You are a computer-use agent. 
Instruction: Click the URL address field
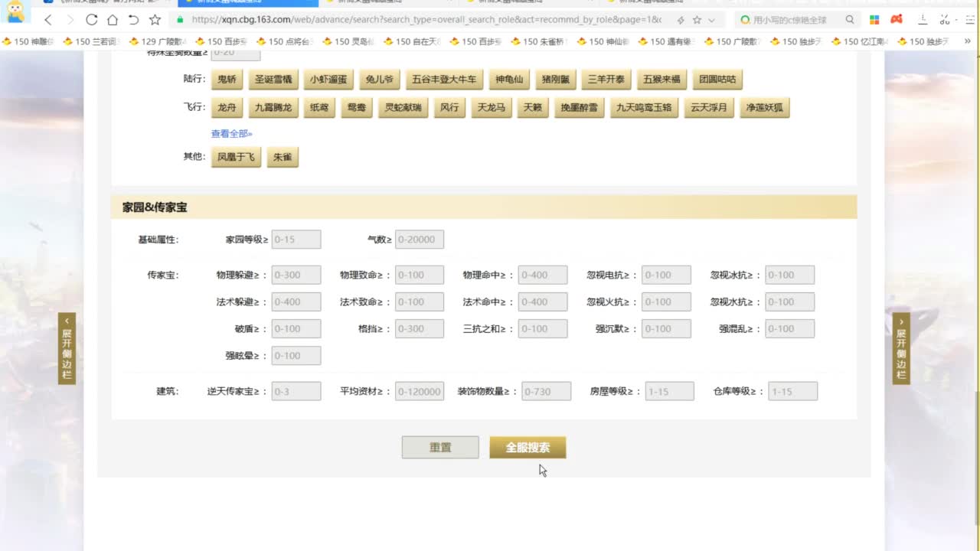tap(425, 20)
